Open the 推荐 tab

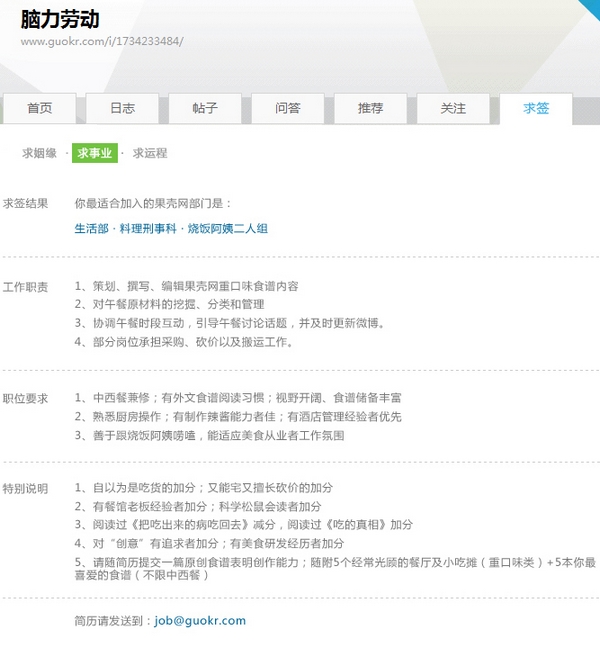[370, 108]
